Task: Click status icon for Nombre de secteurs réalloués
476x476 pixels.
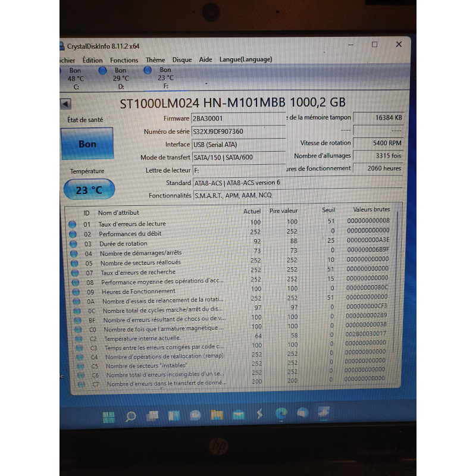Action: [x=74, y=263]
